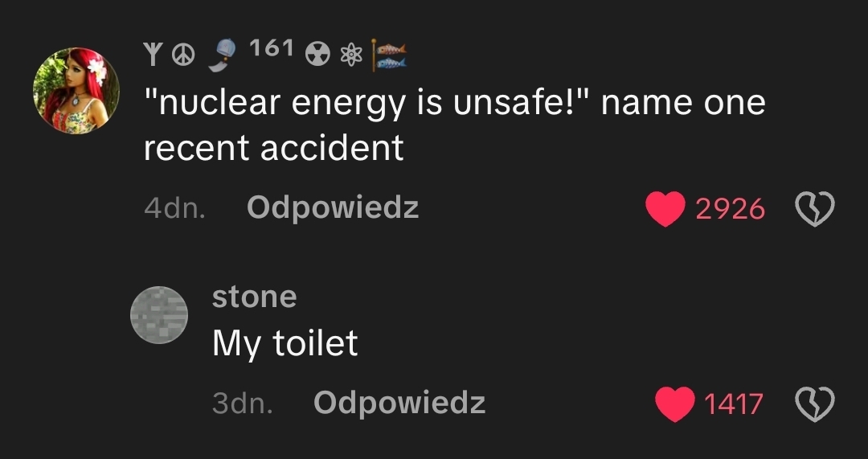Like the nuclear energy comment with the heart
868x459 pixels.
(665, 209)
